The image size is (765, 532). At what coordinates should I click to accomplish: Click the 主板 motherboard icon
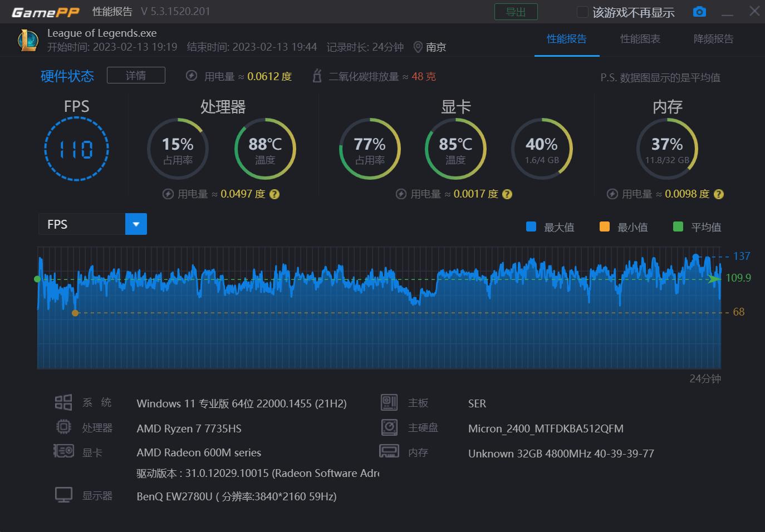[389, 402]
